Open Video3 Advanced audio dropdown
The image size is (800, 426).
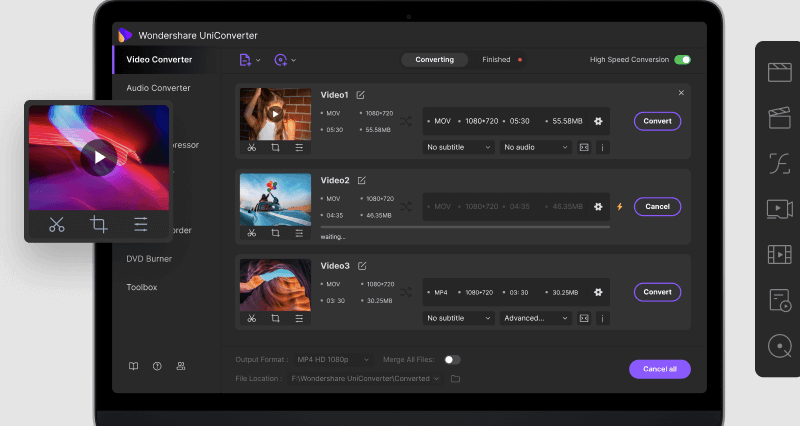tap(535, 318)
